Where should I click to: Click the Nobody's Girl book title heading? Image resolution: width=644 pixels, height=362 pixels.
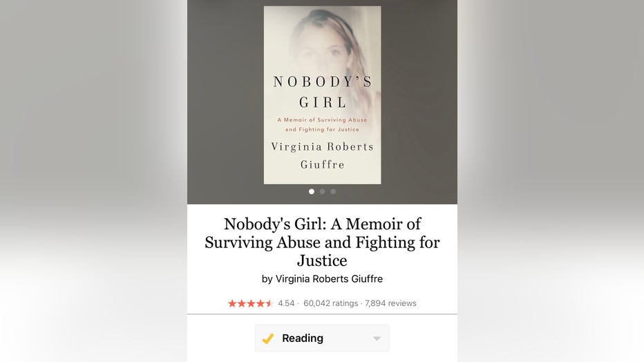pos(323,242)
